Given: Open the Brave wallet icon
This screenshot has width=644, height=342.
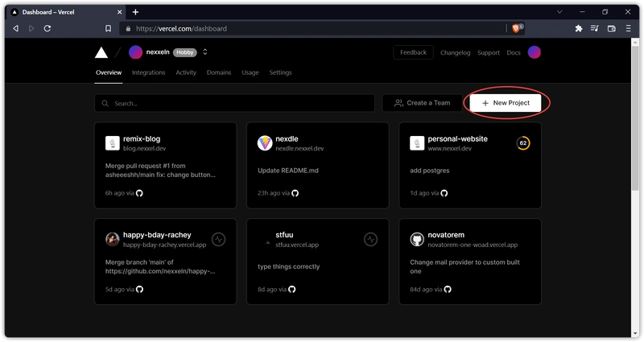Looking at the screenshot, I should [x=611, y=28].
